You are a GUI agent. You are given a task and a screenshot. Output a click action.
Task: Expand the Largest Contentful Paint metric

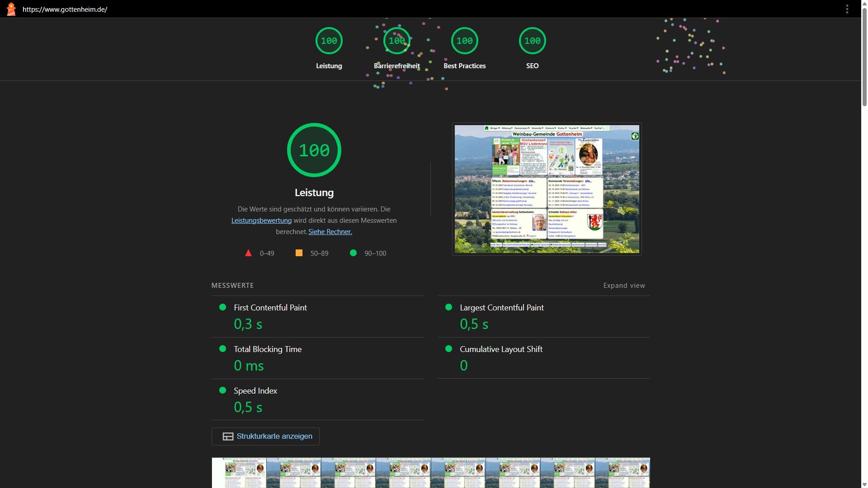pos(501,308)
